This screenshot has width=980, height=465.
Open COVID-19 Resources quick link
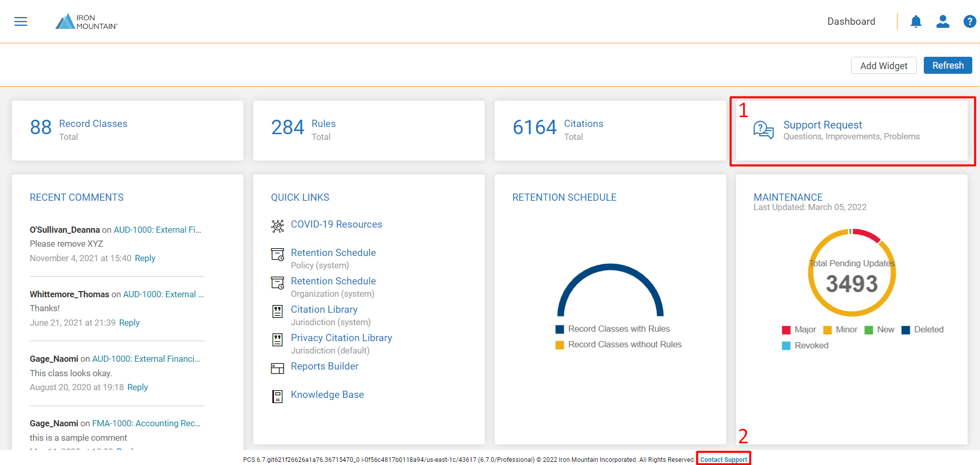point(336,225)
